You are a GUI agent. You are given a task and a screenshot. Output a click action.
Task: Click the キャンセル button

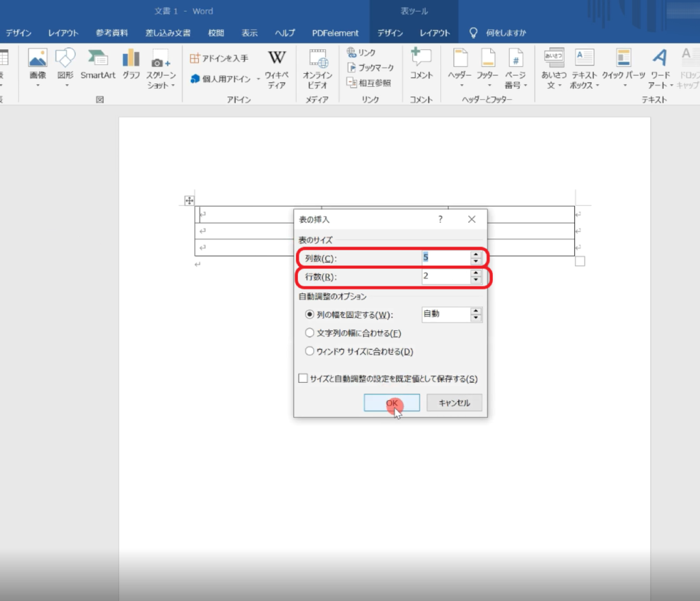454,403
